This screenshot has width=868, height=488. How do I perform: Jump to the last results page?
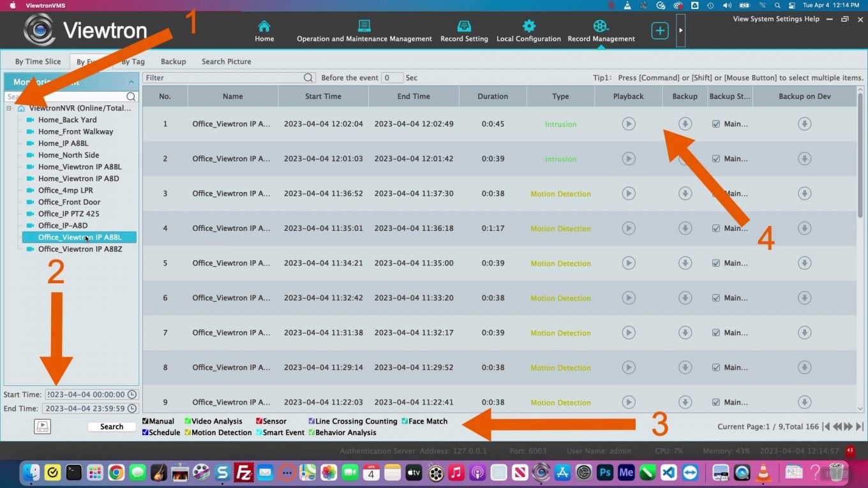coord(858,426)
